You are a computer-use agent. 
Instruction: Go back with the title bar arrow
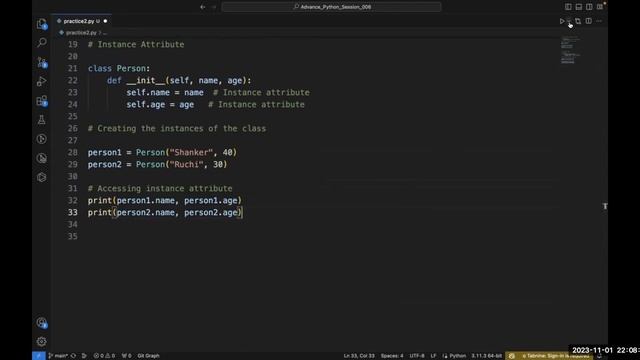[203, 7]
